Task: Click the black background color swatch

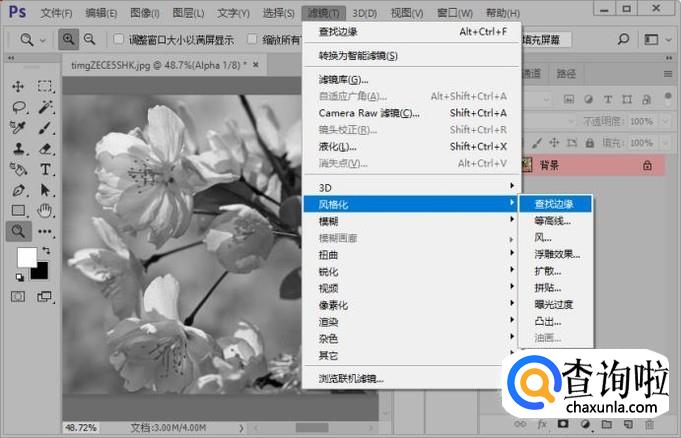Action: click(41, 272)
